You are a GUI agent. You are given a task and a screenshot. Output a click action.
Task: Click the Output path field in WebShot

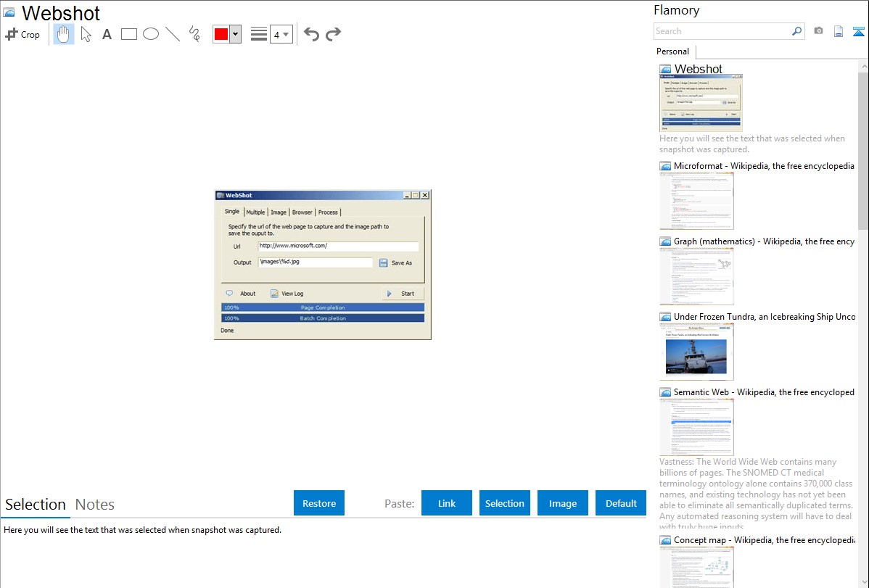[x=316, y=262]
